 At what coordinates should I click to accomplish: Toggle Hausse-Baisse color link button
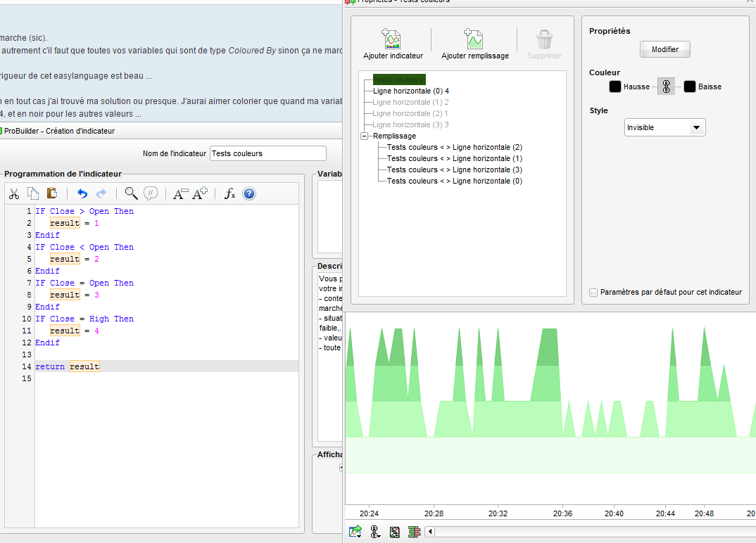(666, 87)
